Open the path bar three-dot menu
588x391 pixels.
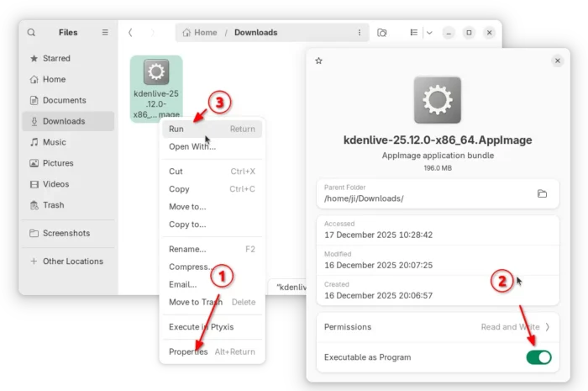[360, 33]
